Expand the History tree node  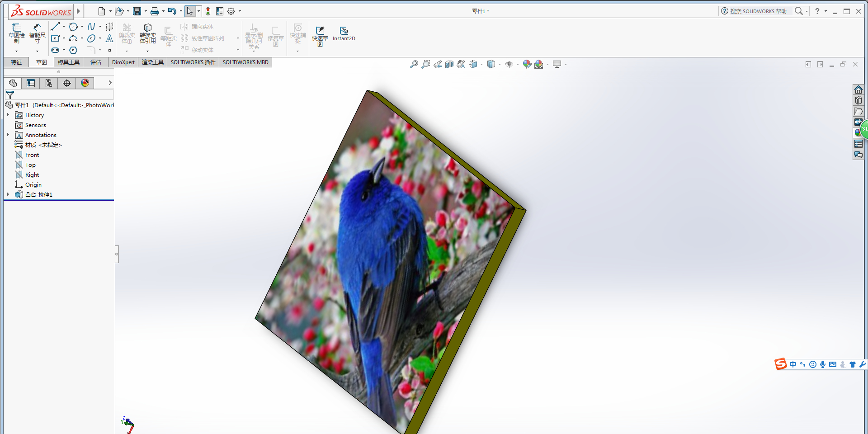[8, 115]
